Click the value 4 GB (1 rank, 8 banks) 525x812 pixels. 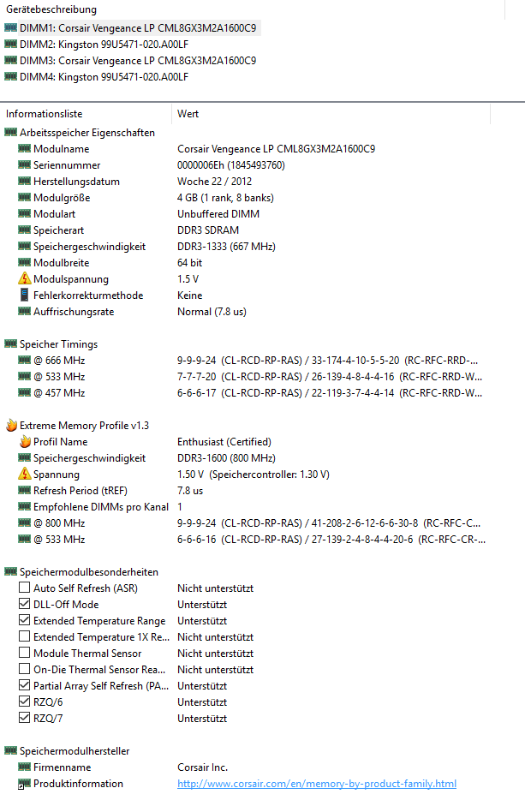[225, 198]
